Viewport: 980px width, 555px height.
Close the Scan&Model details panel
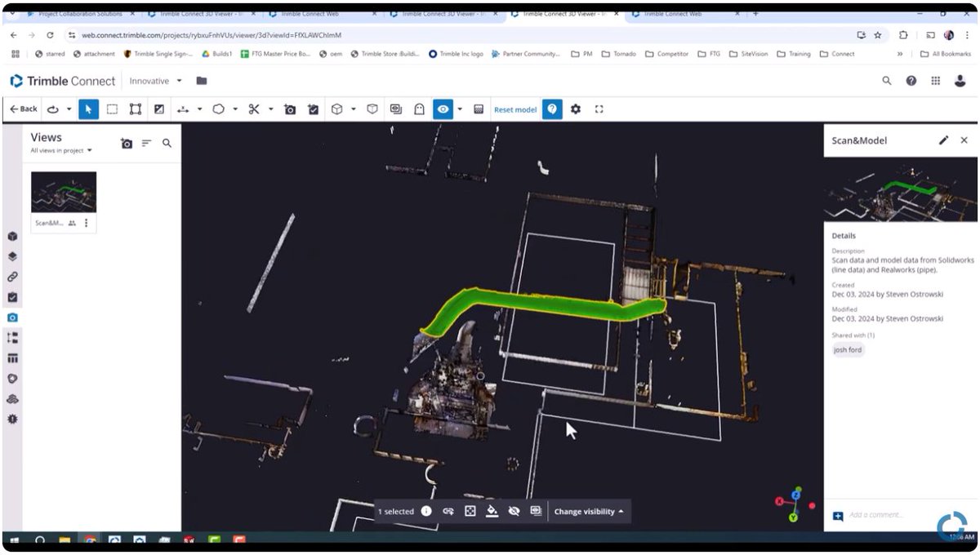pyautogui.click(x=964, y=140)
